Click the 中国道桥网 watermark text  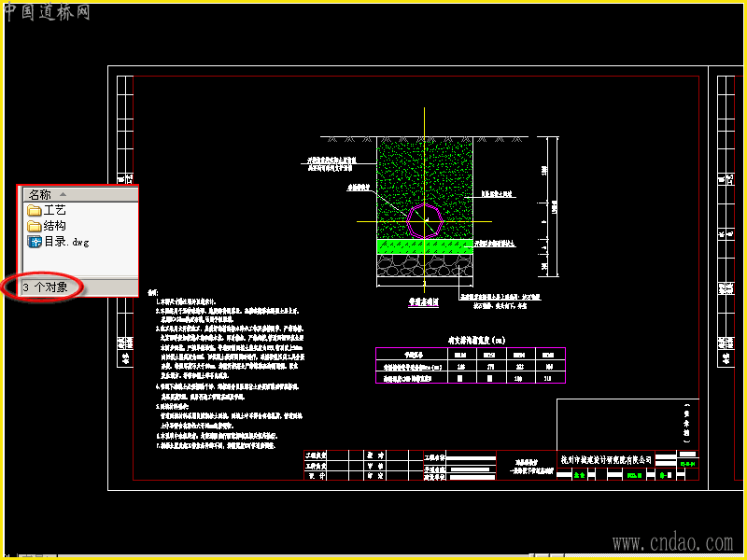[46, 12]
